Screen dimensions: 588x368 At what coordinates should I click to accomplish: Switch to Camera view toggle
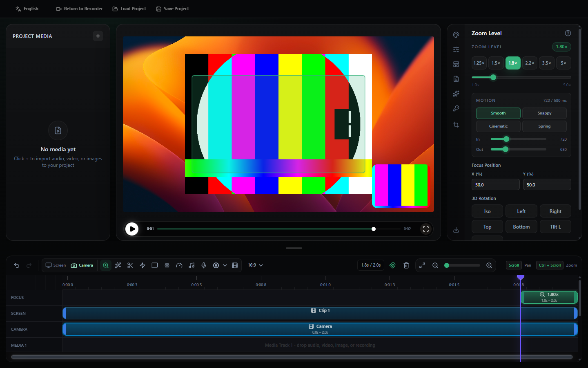click(82, 265)
